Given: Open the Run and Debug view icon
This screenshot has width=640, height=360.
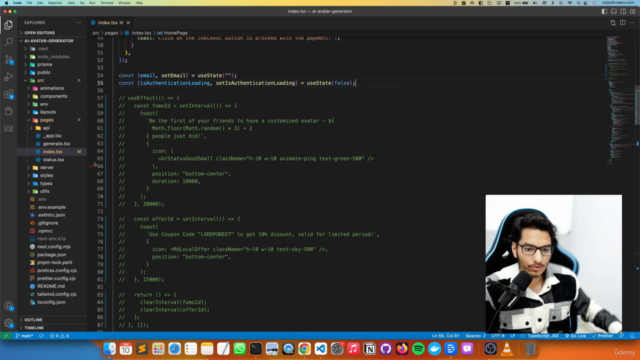Looking at the screenshot, I should tap(9, 77).
